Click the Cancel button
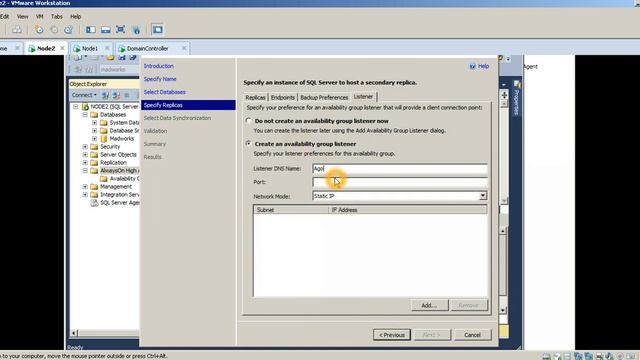The height and width of the screenshot is (360, 640). [472, 335]
